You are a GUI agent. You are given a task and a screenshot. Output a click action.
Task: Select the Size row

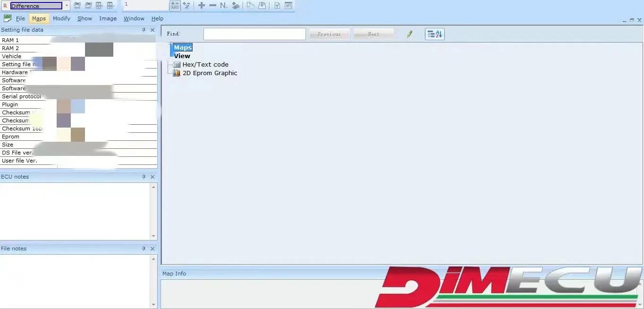click(78, 145)
